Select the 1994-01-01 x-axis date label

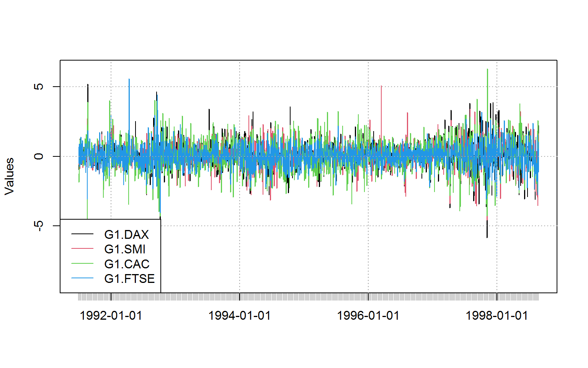tap(240, 315)
